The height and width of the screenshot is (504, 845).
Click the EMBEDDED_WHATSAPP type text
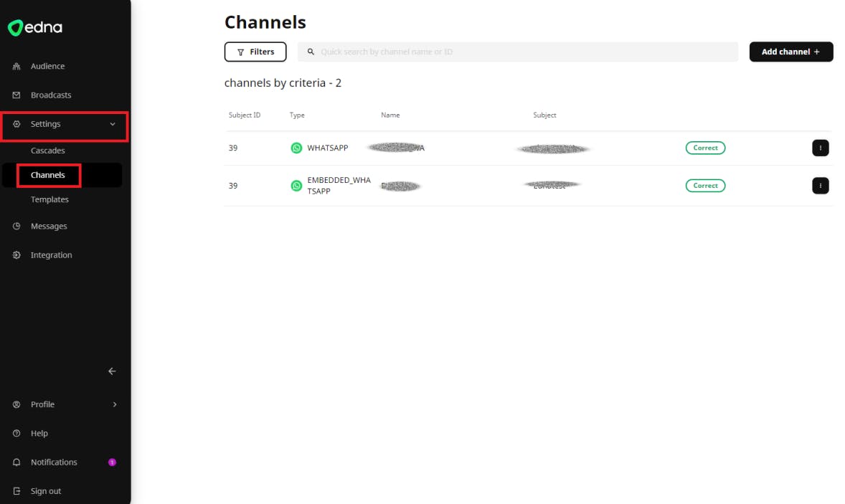[339, 186]
